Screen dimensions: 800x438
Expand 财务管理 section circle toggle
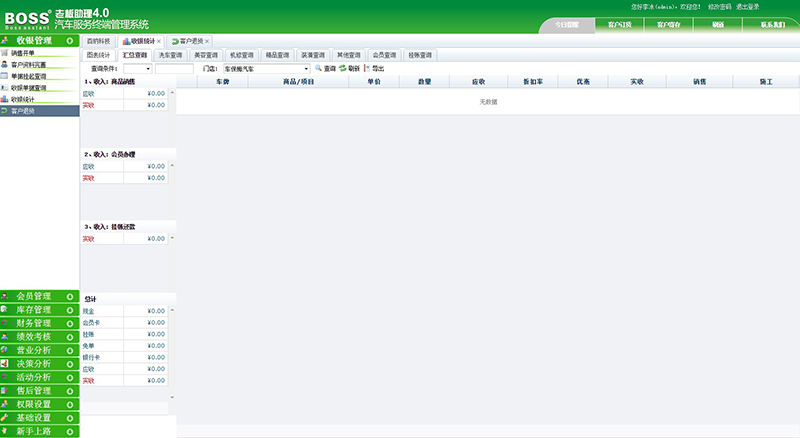(x=70, y=324)
